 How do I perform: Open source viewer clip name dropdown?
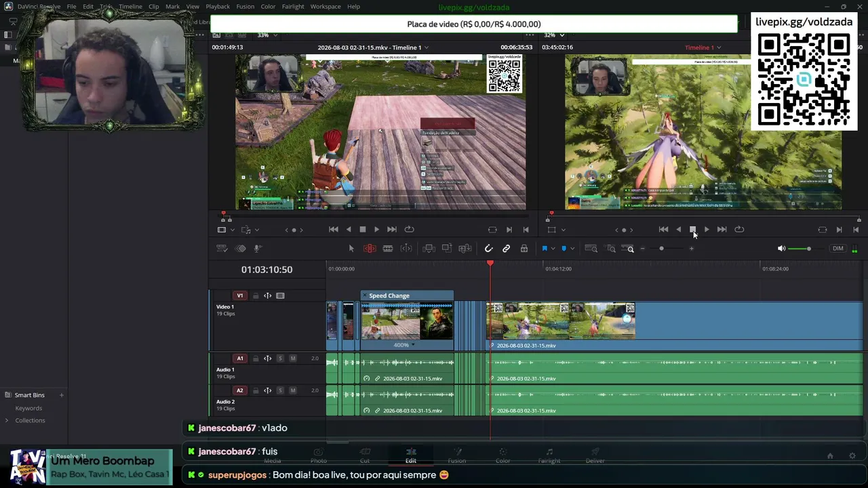tap(427, 48)
